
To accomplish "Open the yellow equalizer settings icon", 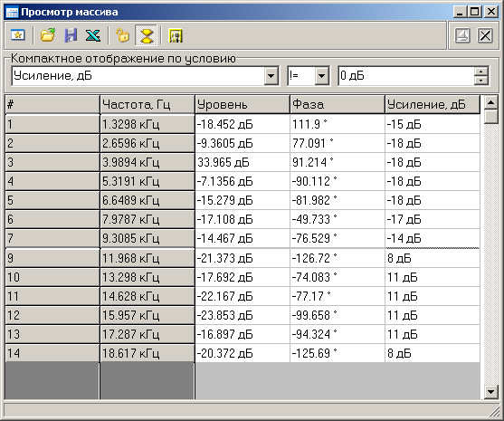I will [x=176, y=35].
